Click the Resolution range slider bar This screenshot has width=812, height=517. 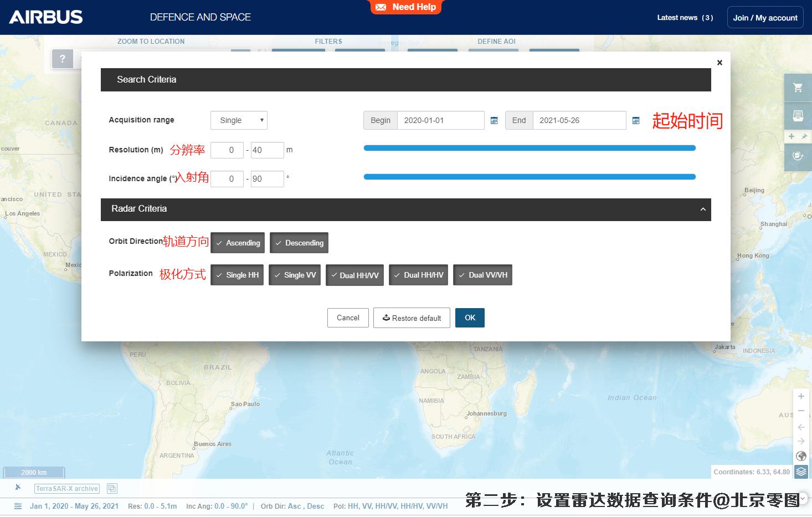[x=529, y=148]
